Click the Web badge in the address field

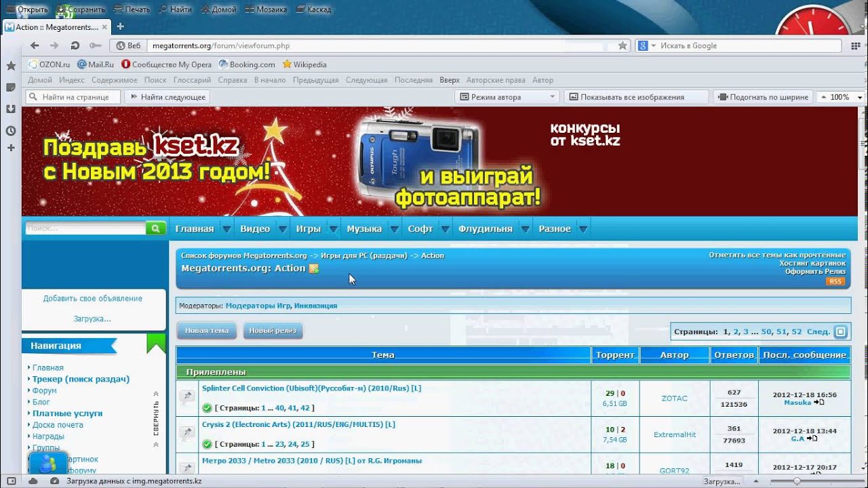129,45
